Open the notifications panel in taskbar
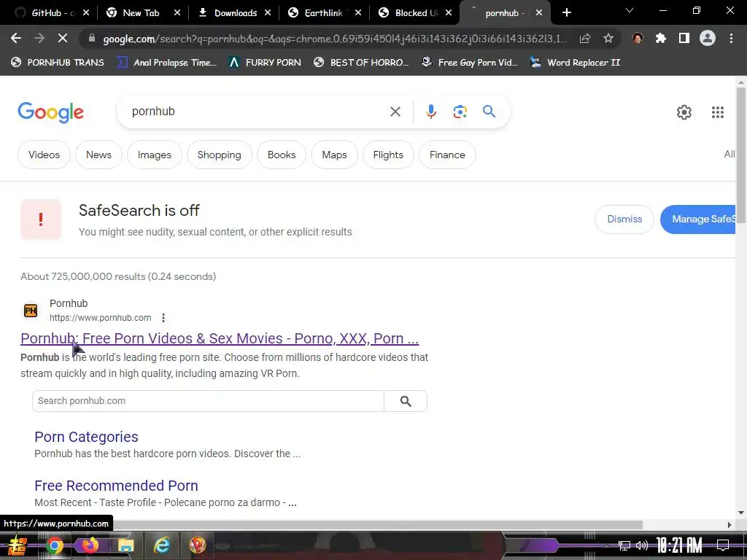The width and height of the screenshot is (747, 560). pyautogui.click(x=723, y=545)
